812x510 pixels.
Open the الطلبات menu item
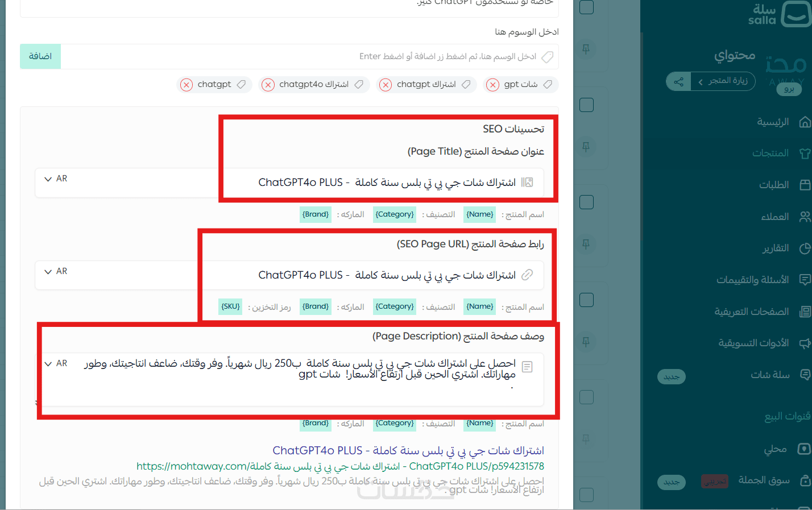click(774, 185)
